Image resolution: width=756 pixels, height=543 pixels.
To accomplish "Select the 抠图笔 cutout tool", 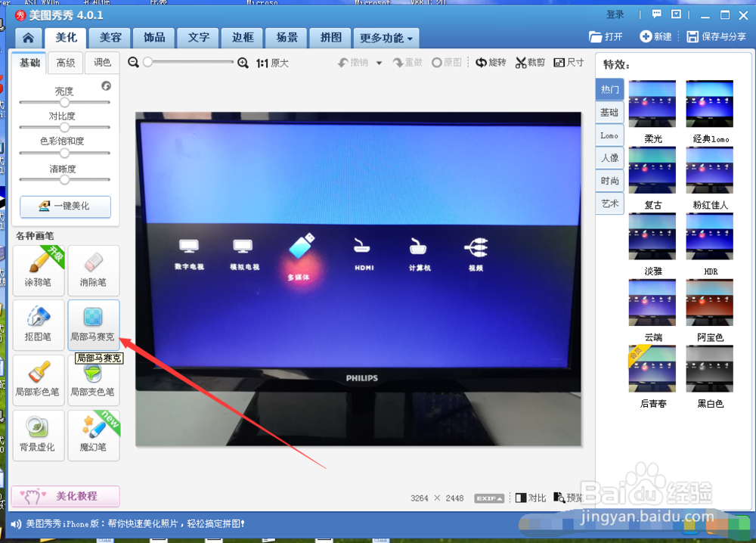I will 39,325.
